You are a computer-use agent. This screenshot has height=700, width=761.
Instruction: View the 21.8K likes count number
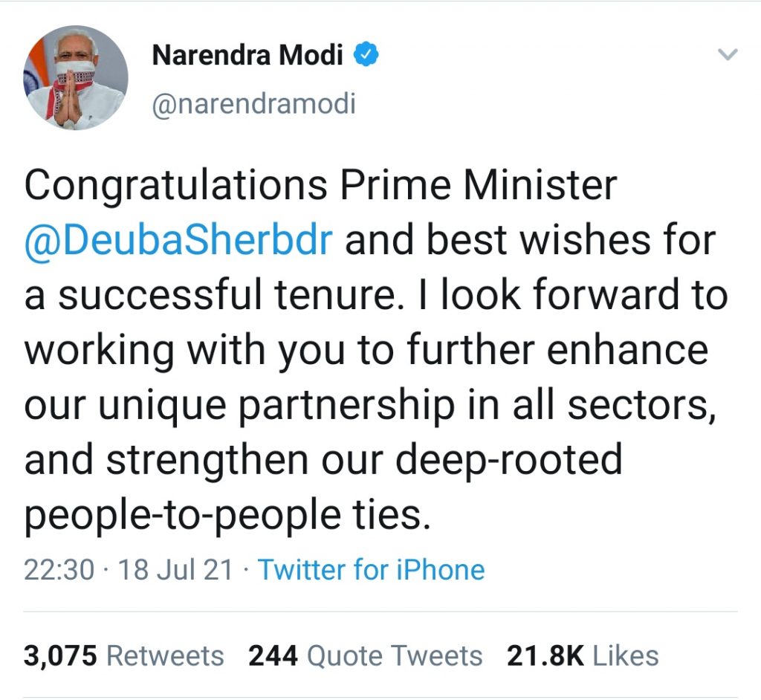[545, 656]
